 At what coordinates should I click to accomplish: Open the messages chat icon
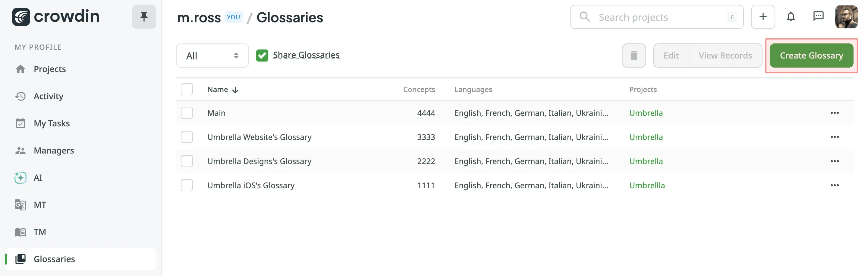(x=819, y=17)
